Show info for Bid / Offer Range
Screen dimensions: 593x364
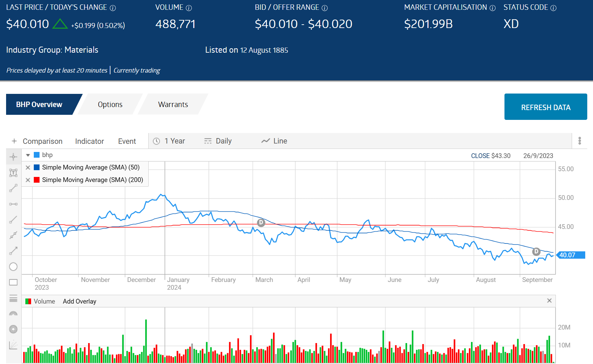tap(325, 8)
